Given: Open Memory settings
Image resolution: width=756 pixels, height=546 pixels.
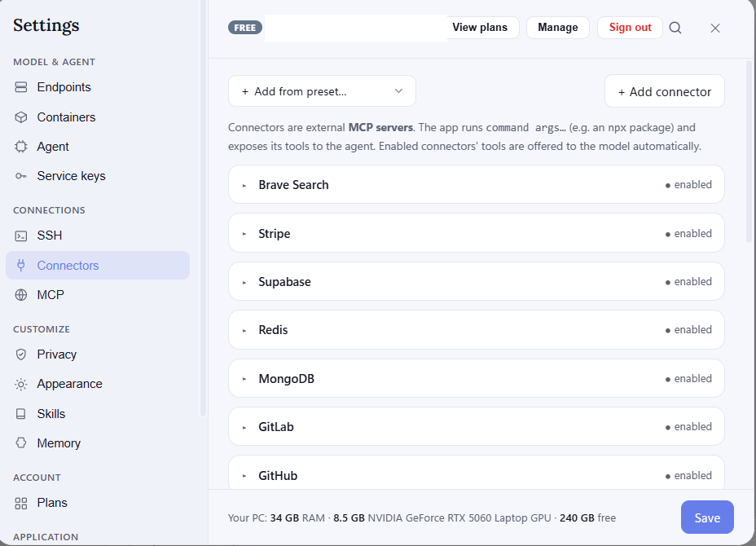Looking at the screenshot, I should point(98,443).
